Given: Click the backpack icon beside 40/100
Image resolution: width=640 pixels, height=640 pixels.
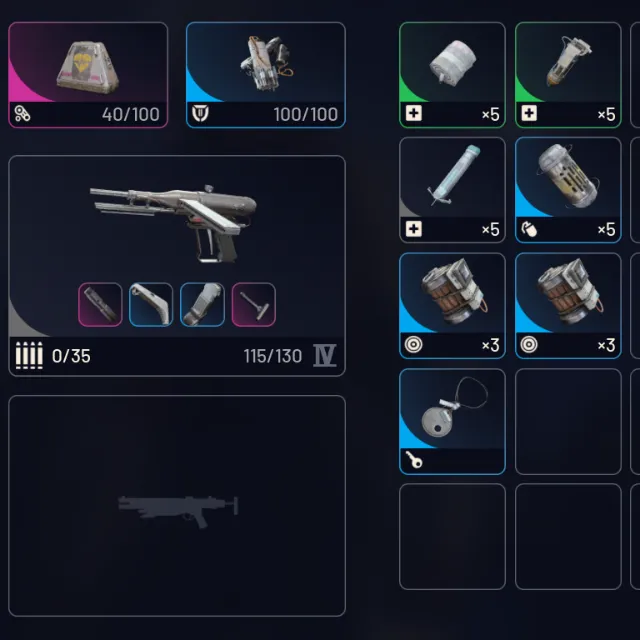Looking at the screenshot, I should click(22, 114).
